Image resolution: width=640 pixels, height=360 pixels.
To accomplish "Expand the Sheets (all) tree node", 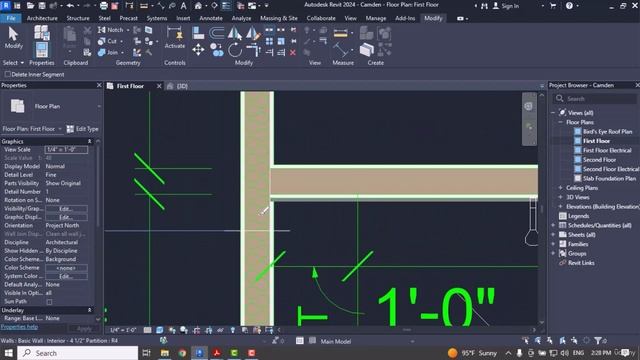I will click(x=553, y=235).
